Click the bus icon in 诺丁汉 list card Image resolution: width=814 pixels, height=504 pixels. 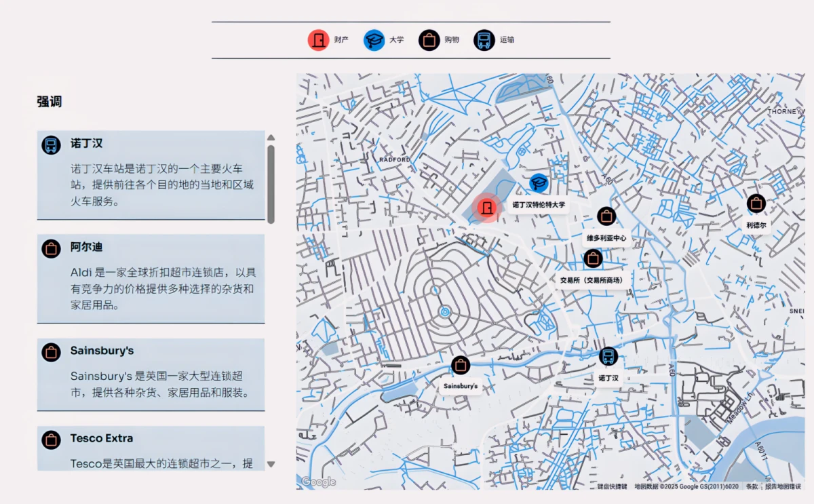coord(51,144)
